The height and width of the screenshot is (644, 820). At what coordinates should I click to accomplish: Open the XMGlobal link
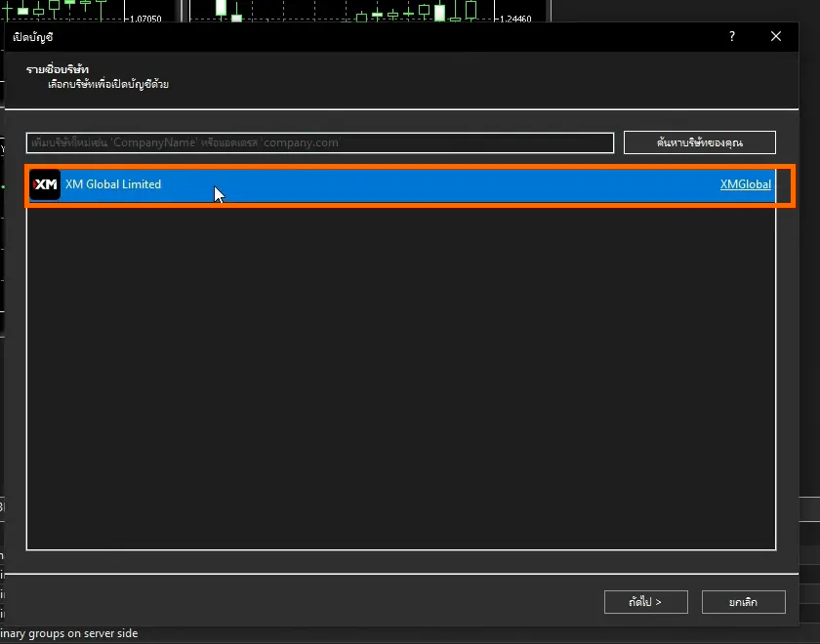[x=745, y=184]
